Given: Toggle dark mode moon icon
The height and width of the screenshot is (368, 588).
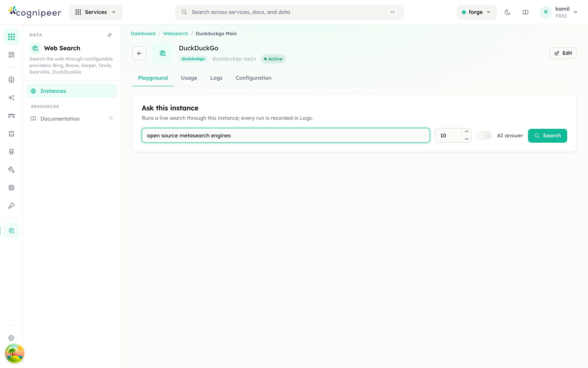Looking at the screenshot, I should (x=507, y=12).
